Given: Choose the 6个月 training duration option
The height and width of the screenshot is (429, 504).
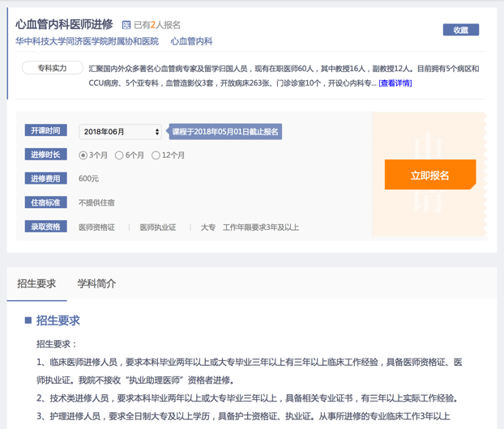Looking at the screenshot, I should (x=119, y=155).
